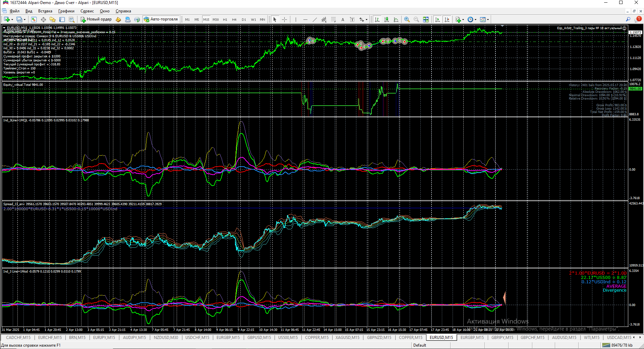Image resolution: width=644 pixels, height=349 pixels.
Task: Click the Default profile in the status bar
Action: [420, 345]
